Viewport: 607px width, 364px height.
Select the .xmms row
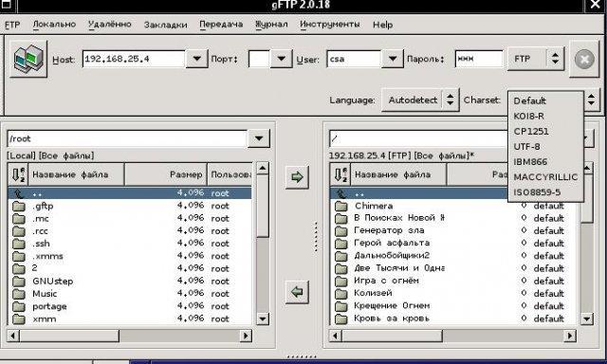(x=130, y=256)
